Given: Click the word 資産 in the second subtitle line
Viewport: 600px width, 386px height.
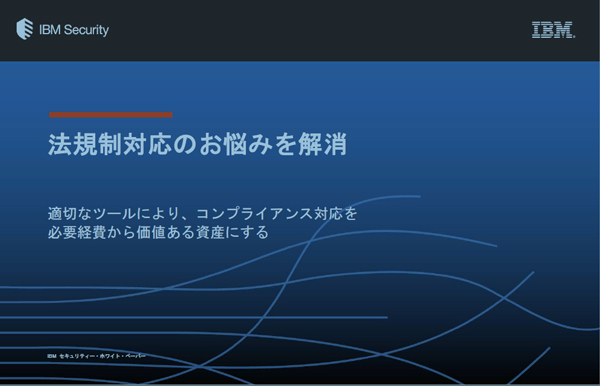Looking at the screenshot, I should click(210, 232).
